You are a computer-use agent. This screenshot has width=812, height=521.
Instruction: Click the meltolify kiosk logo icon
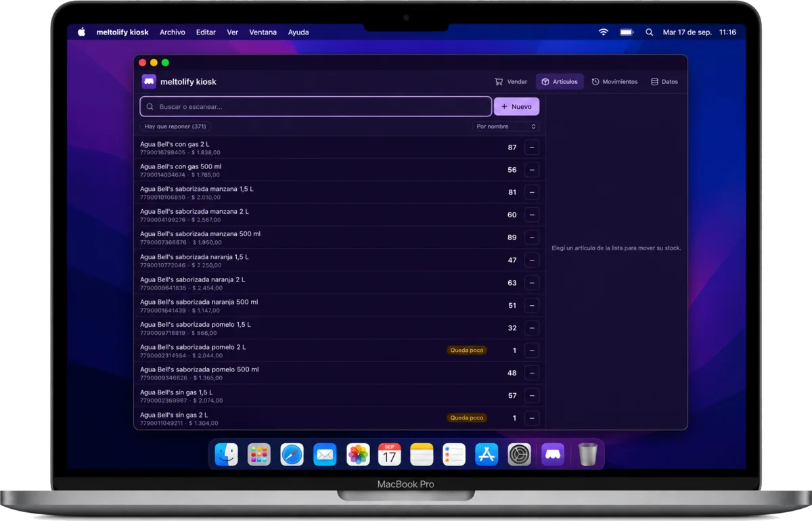149,82
